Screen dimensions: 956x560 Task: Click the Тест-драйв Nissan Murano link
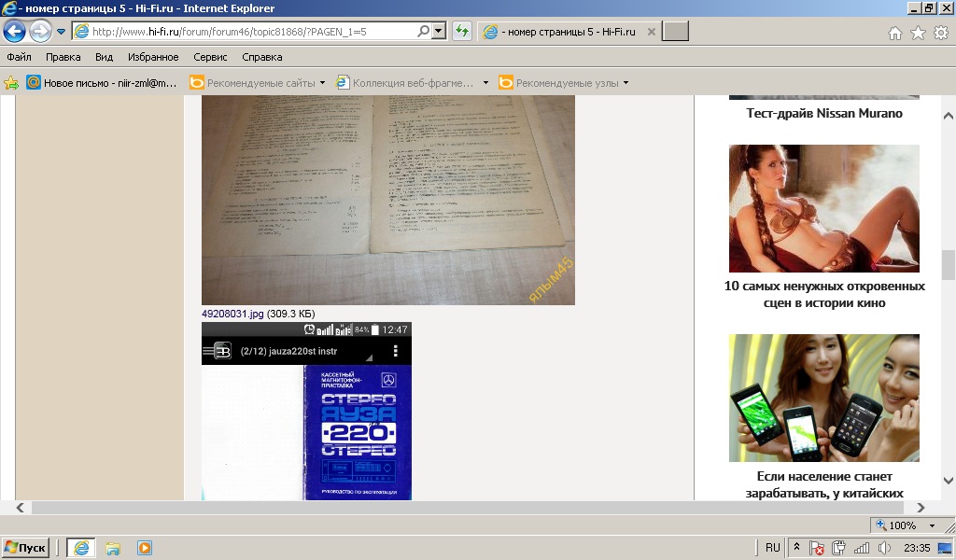[x=823, y=113]
